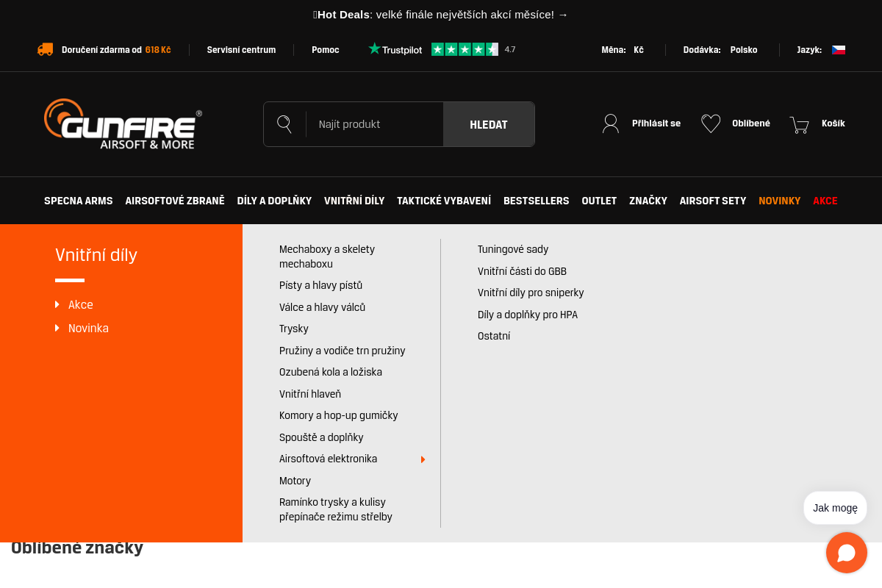Open Vnitřní díly pro sniperky
Screen dimensions: 882x588
(531, 293)
